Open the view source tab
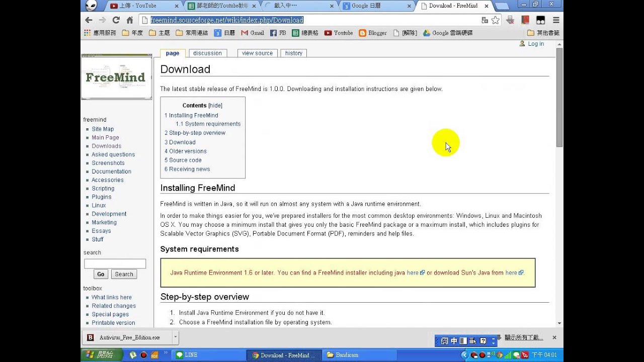Image resolution: width=644 pixels, height=362 pixels. pyautogui.click(x=257, y=53)
